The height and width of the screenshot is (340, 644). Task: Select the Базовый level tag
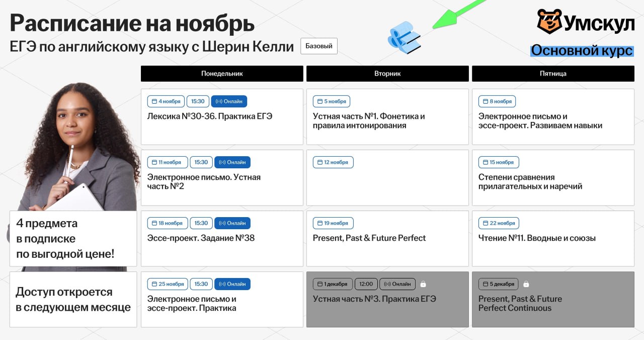click(x=319, y=46)
